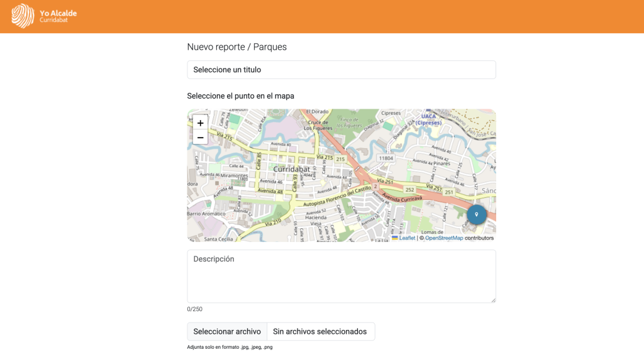This screenshot has width=644, height=362.
Task: Zoom in on the map
Action: pyautogui.click(x=200, y=123)
